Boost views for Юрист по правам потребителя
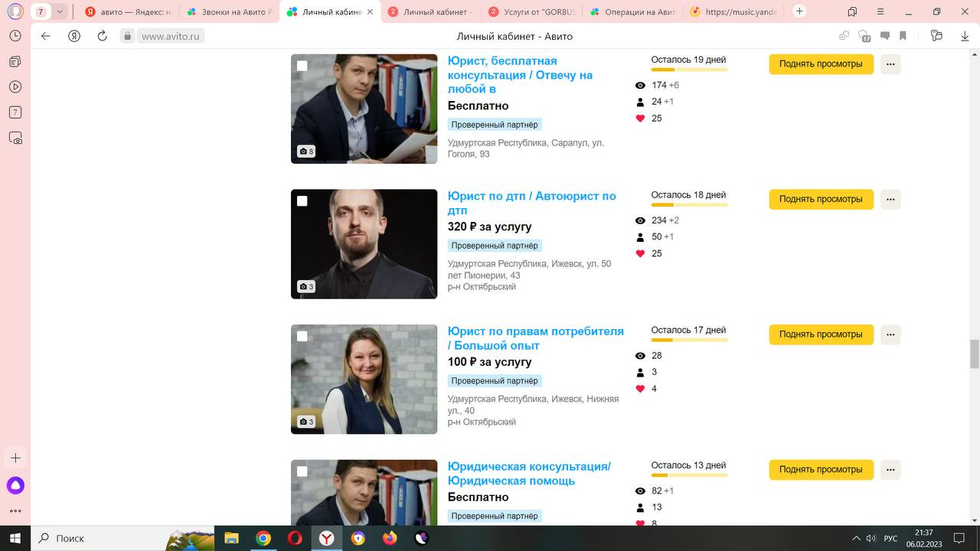 tap(821, 334)
